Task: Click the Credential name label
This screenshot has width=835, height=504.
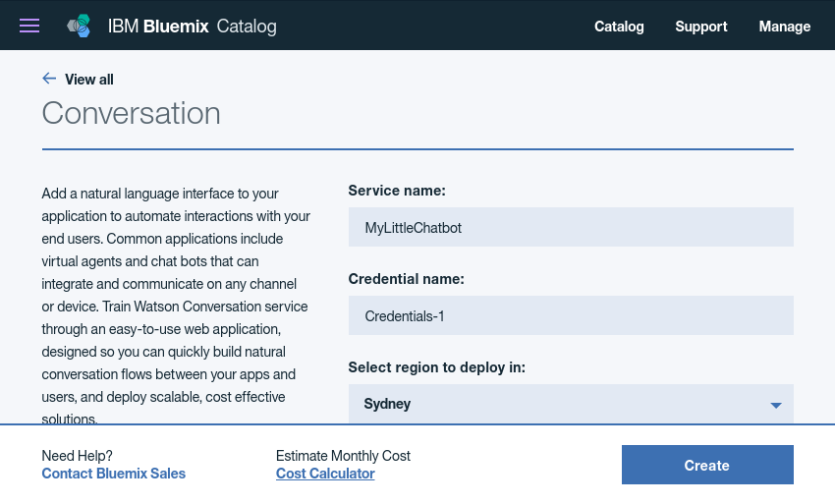Action: [x=406, y=279]
